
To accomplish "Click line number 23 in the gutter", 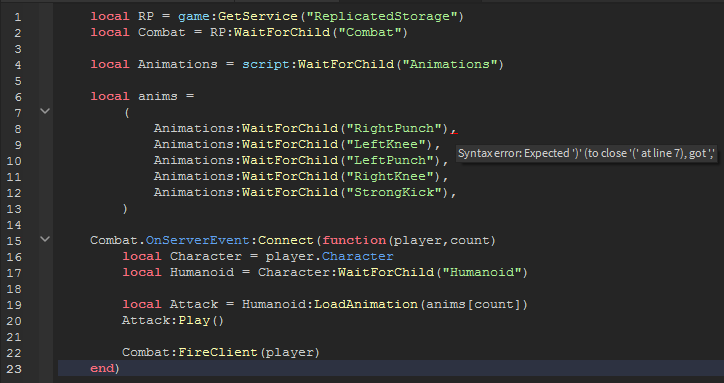I will point(14,369).
